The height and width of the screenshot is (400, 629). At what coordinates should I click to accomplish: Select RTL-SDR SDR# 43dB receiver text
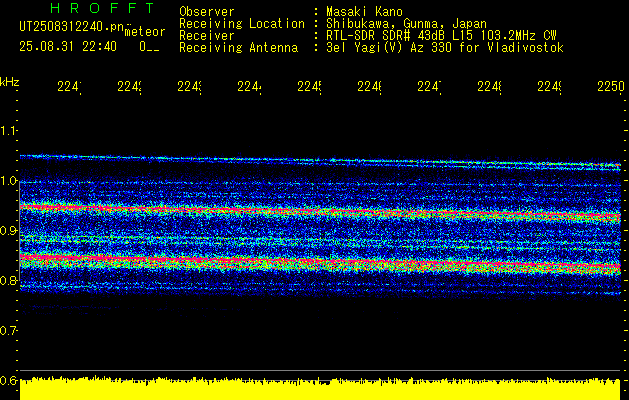point(441,36)
